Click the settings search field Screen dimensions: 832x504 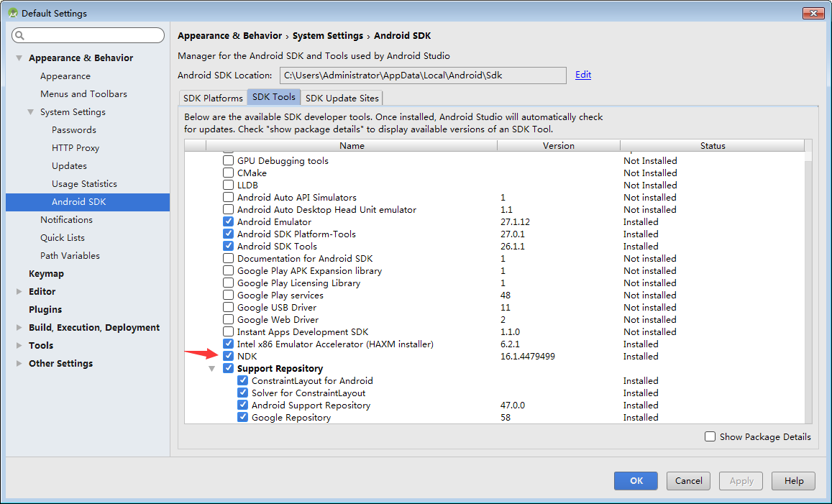pyautogui.click(x=88, y=35)
